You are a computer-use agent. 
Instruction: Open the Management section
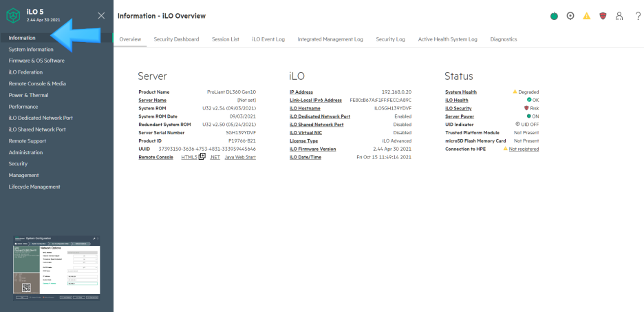pyautogui.click(x=24, y=175)
